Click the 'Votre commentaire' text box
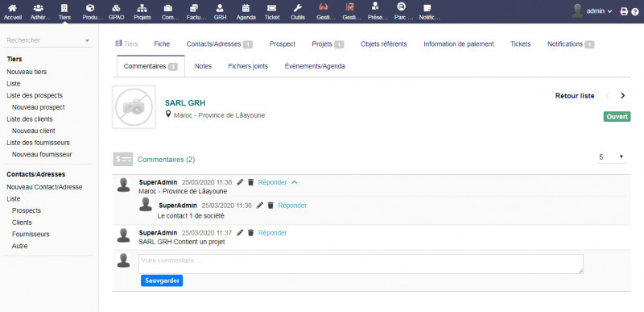The height and width of the screenshot is (312, 644). (361, 264)
